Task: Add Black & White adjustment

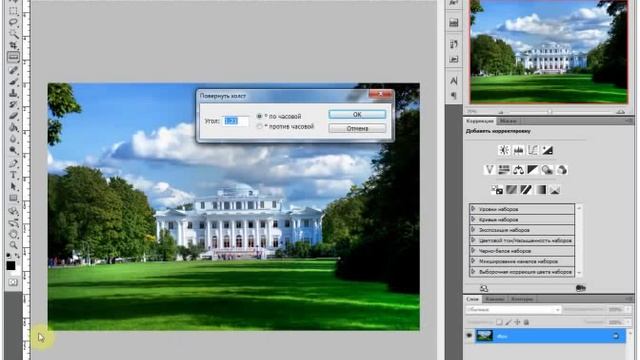Action: [533, 170]
